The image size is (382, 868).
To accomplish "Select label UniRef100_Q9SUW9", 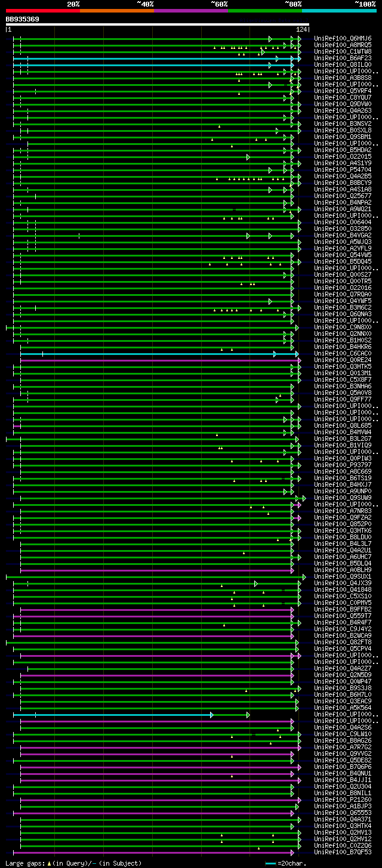I will click(343, 498).
